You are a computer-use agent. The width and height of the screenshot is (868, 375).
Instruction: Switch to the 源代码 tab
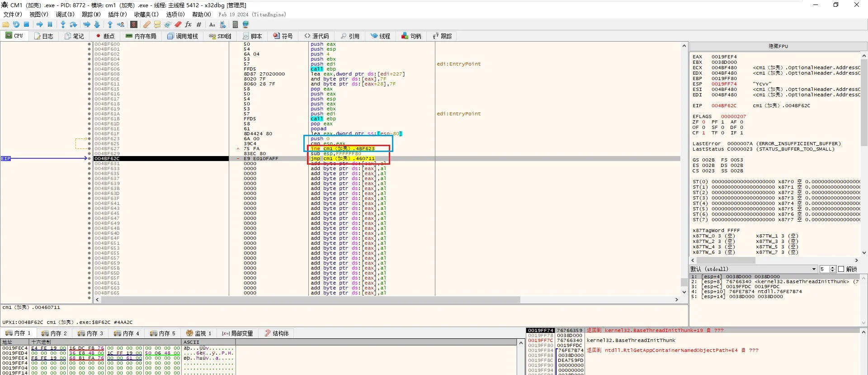[x=316, y=36]
